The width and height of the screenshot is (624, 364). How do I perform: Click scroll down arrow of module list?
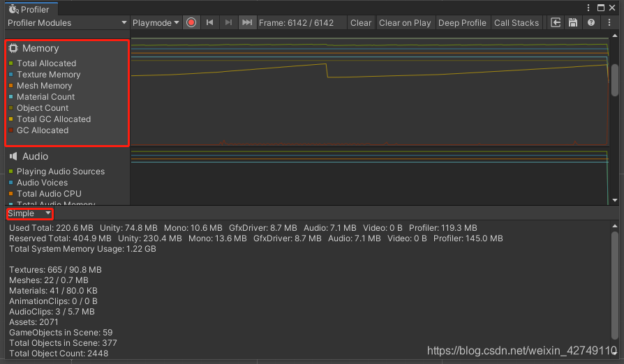coord(615,200)
